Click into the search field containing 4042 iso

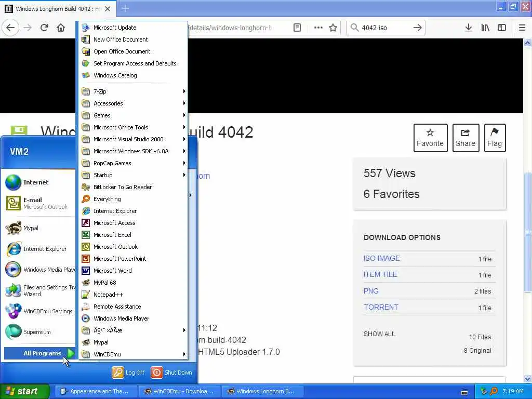(x=385, y=28)
